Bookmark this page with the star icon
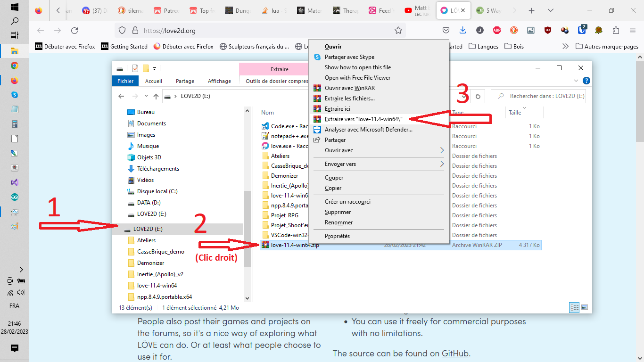The image size is (644, 362). [398, 31]
